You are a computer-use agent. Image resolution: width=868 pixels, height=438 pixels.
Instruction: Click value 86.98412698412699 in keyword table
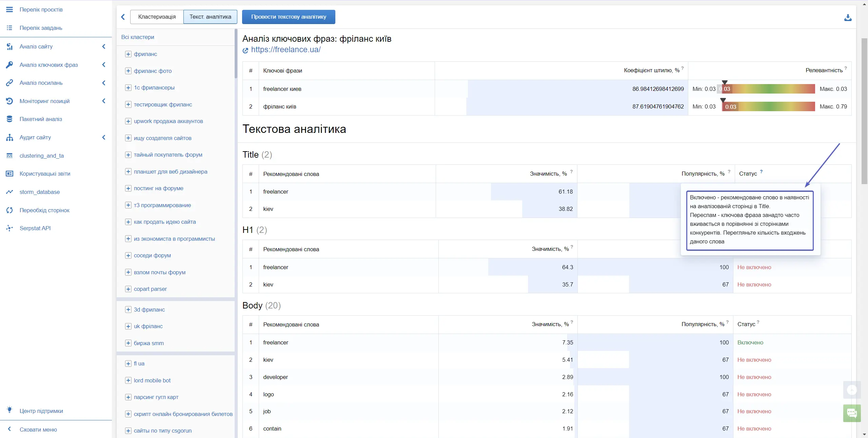pos(658,89)
